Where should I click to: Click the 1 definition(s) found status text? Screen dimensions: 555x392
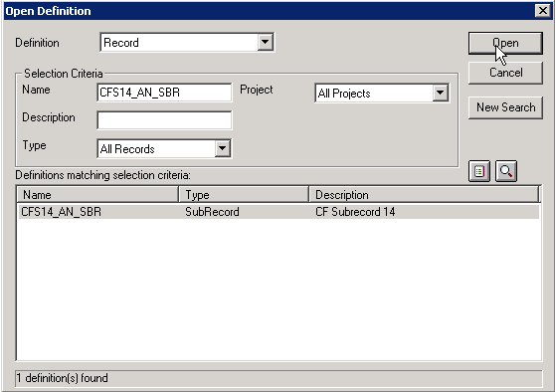tap(62, 378)
